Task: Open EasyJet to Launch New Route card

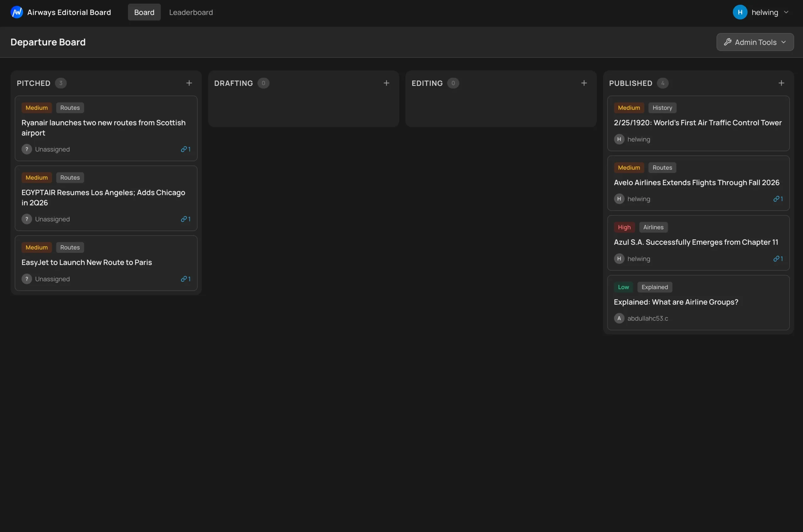Action: click(x=106, y=263)
